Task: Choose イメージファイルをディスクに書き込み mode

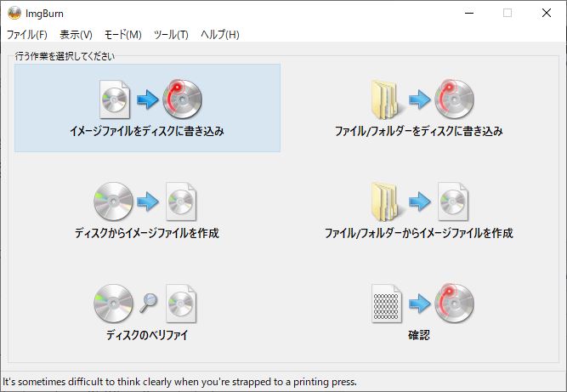Action: click(x=147, y=108)
